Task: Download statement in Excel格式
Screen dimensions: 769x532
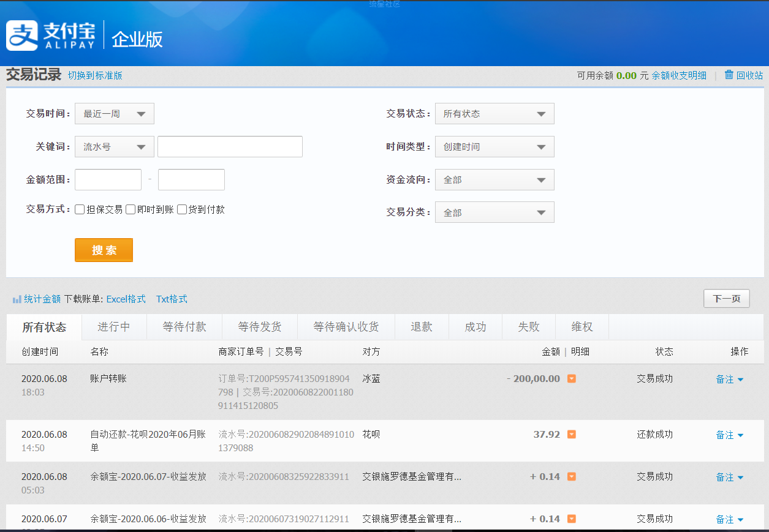Action: (126, 299)
